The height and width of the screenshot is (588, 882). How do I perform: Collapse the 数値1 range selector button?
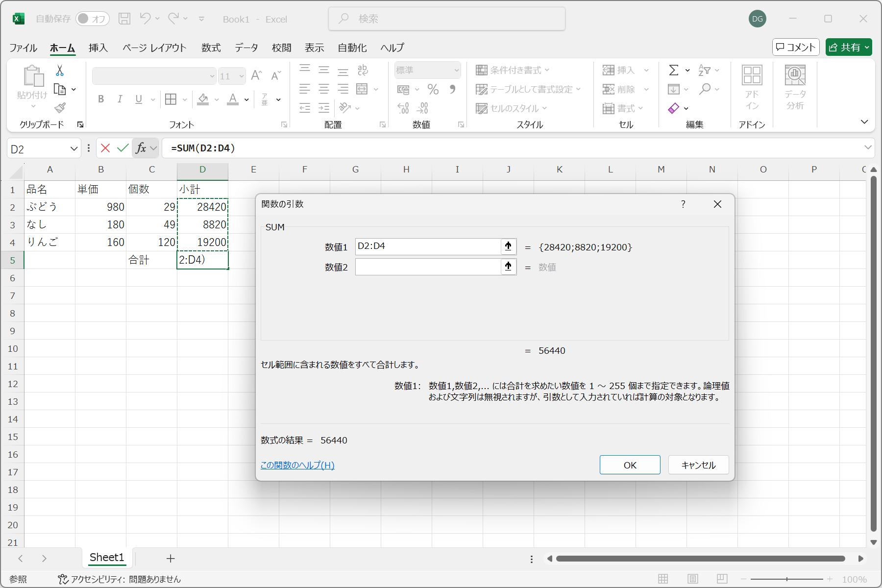point(508,246)
